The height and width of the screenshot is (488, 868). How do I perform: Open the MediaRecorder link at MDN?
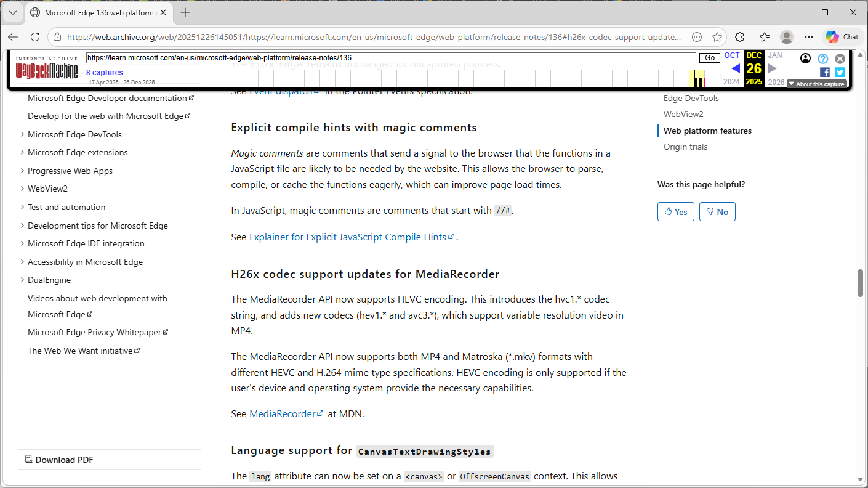tap(286, 414)
